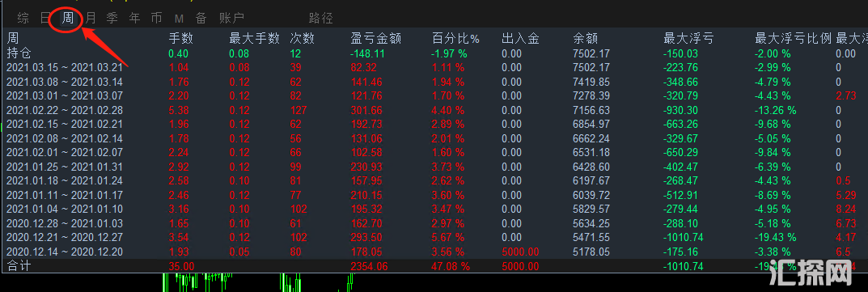Select week row 2021.02.22 ~ 2021.02.28
Viewport: 868px width, 292px height.
[x=434, y=111]
